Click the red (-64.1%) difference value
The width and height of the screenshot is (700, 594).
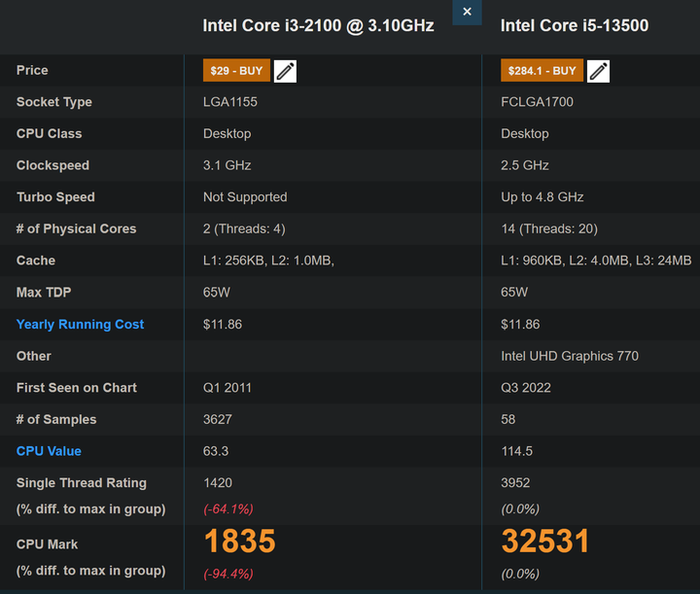[228, 508]
